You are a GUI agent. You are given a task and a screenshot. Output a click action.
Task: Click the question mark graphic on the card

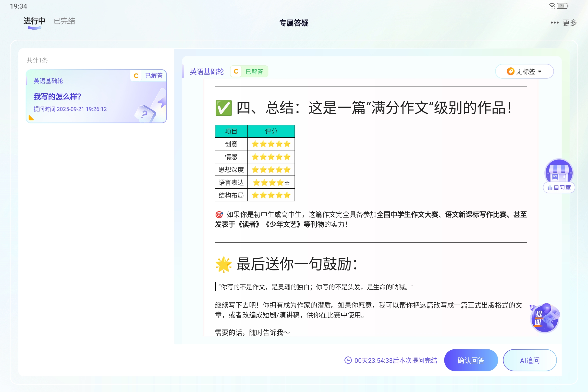click(145, 113)
